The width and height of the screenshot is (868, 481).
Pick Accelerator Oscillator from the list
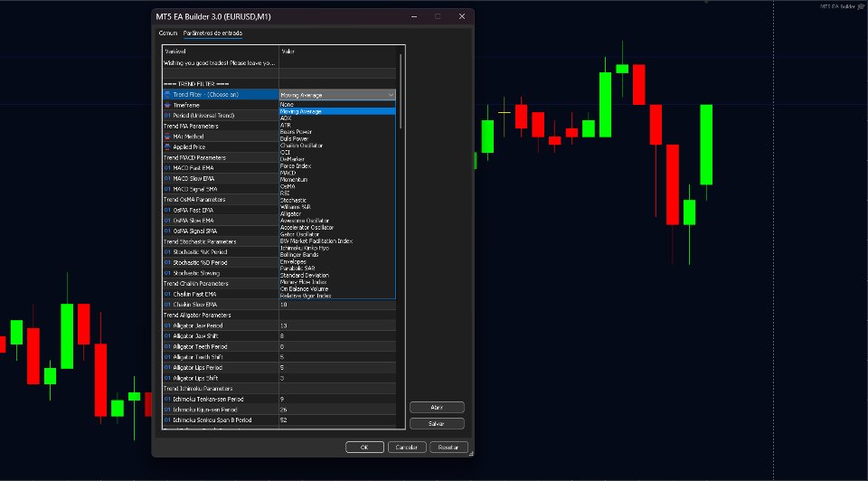tap(337, 228)
